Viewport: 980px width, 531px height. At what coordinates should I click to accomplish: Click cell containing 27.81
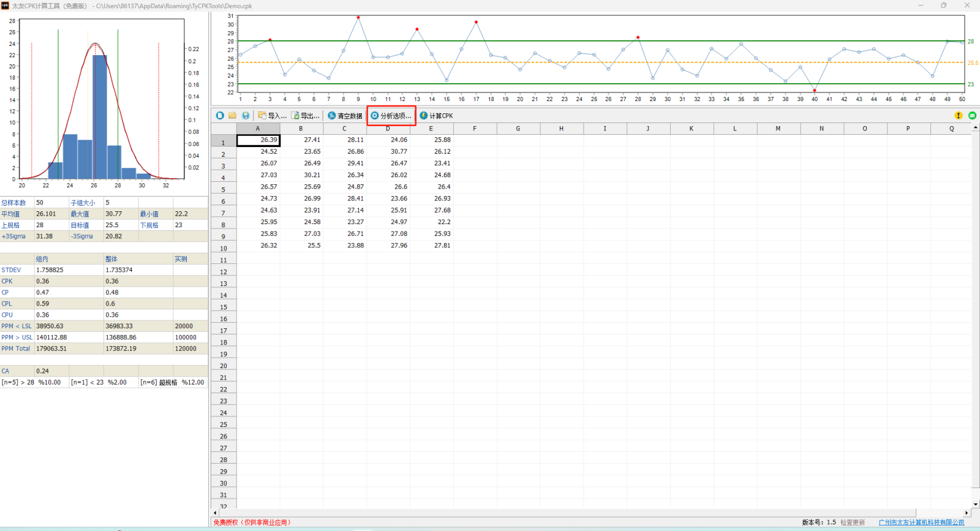coord(432,246)
